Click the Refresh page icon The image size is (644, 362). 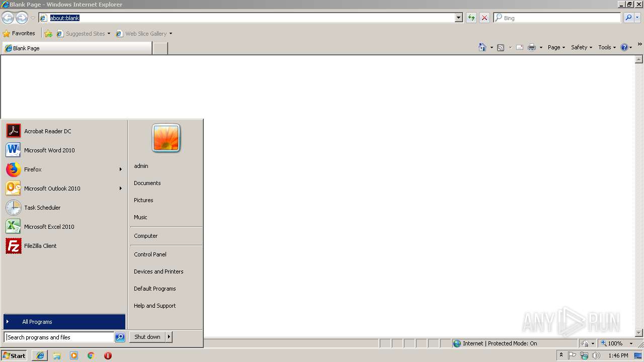click(471, 18)
